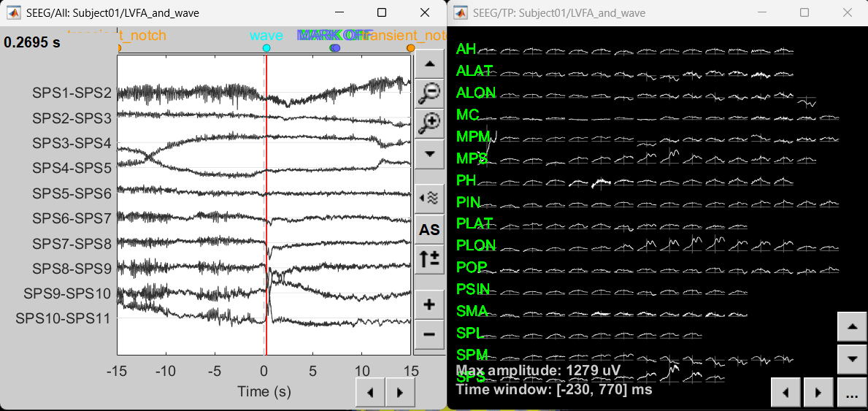Toggle the flip Y axis button
868x411 pixels.
pos(429,259)
